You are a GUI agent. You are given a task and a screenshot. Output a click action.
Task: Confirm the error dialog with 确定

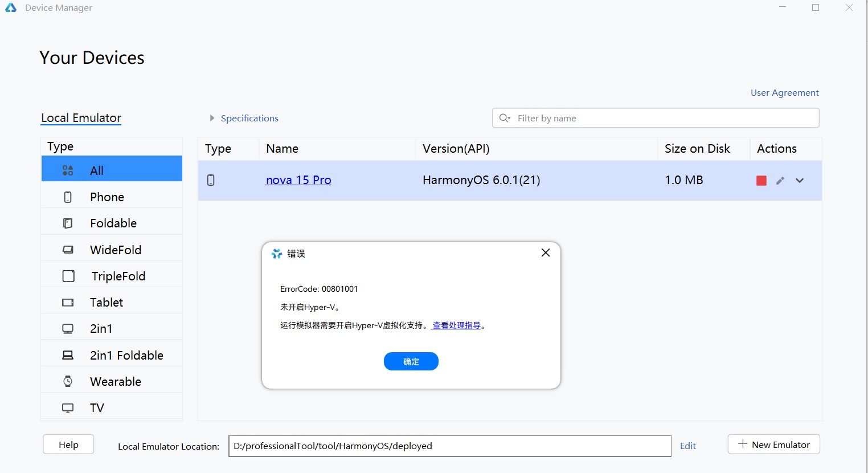(411, 361)
